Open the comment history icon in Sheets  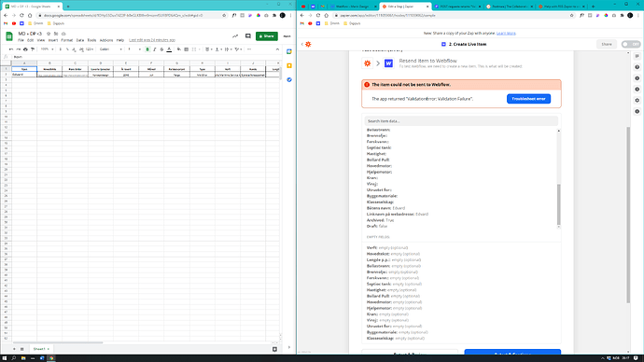click(248, 36)
